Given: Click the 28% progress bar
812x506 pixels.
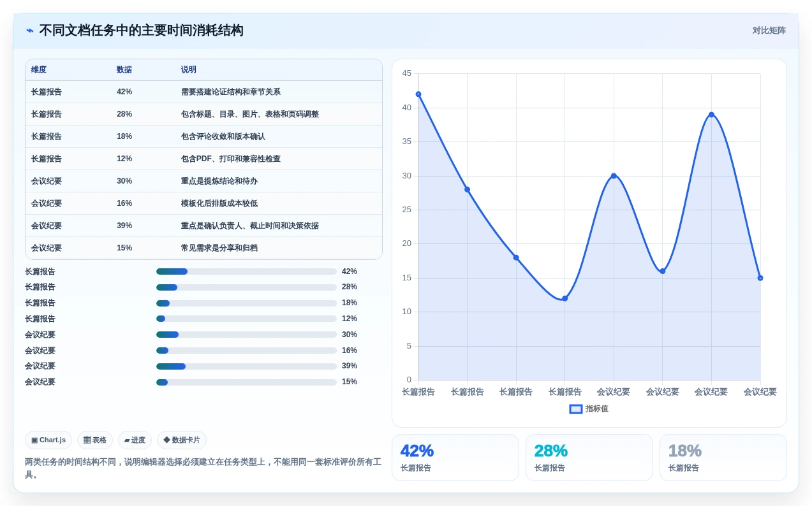Looking at the screenshot, I should point(246,287).
